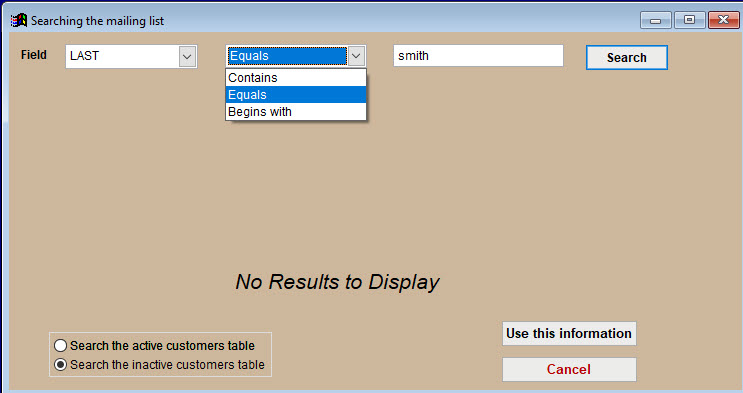Select Search the inactive customers table
The height and width of the screenshot is (393, 743).
tap(159, 365)
